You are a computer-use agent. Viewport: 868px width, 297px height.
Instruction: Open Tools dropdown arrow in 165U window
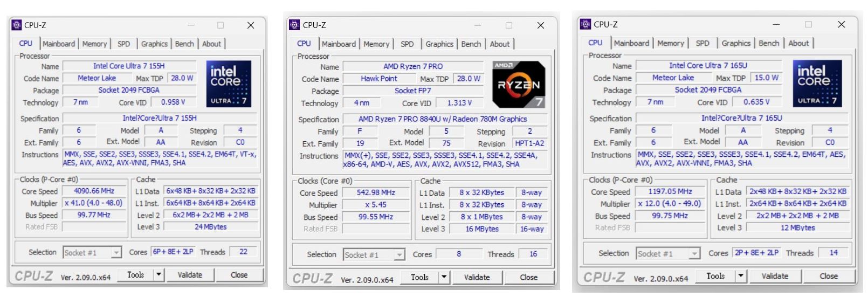[x=741, y=276]
